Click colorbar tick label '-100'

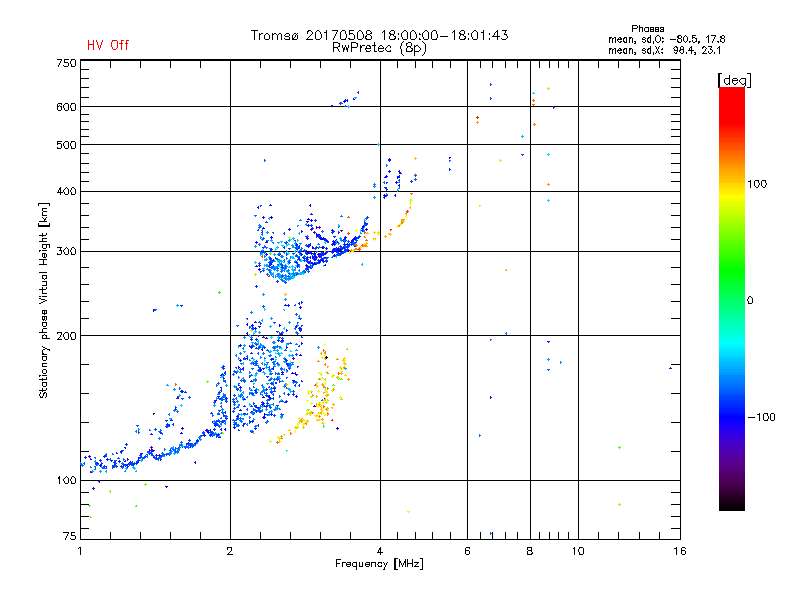761,417
